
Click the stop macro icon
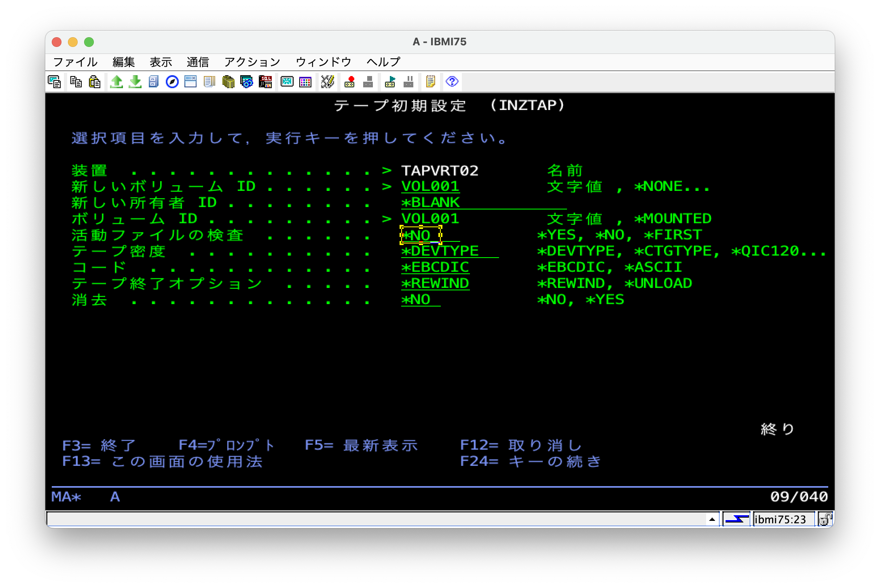pyautogui.click(x=368, y=82)
